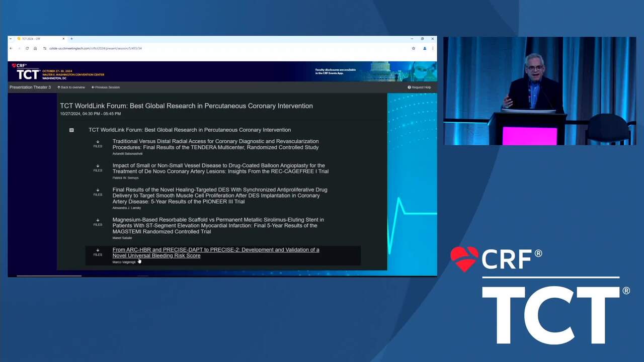Open the MAGSTEMI Randomized Controlled Trial presentation
644x362 pixels.
(218, 226)
